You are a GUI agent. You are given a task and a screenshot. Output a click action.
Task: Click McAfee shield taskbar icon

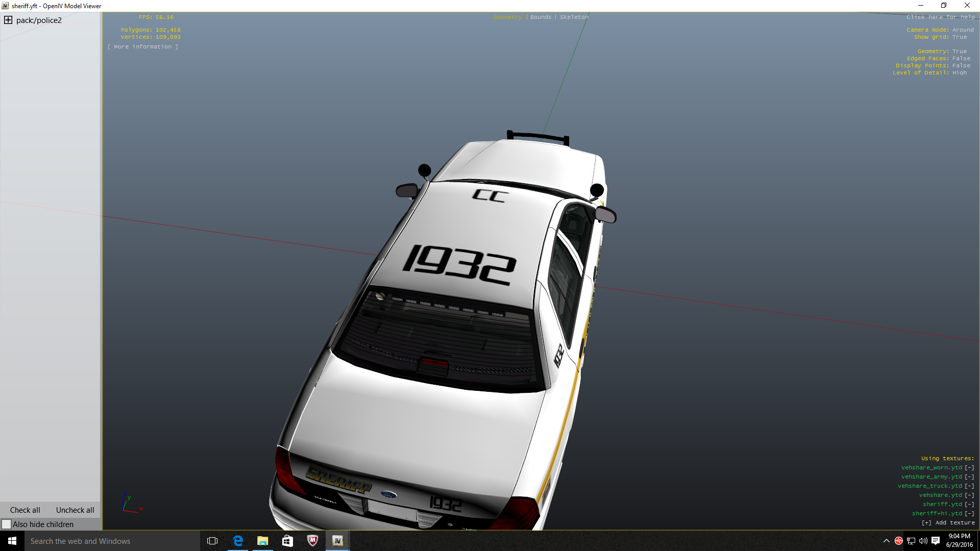[x=312, y=541]
